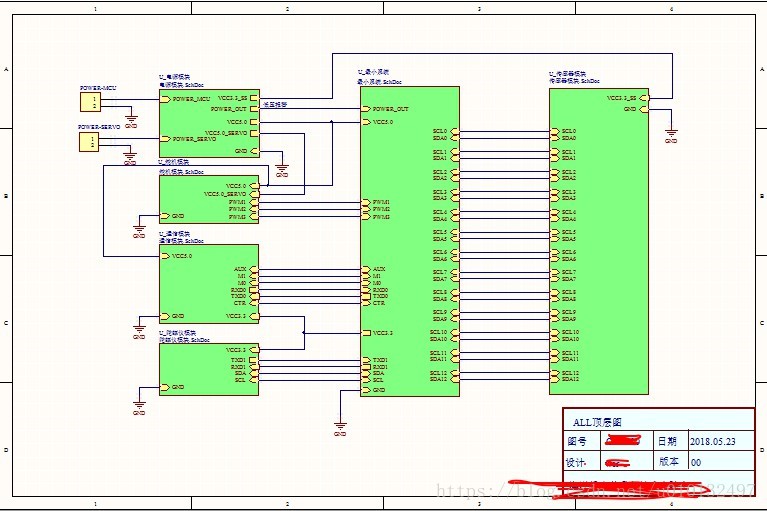Viewport: 767px width, 511px height.
Task: Click ground symbol right of 传感器模块 sheet
Action: click(671, 135)
